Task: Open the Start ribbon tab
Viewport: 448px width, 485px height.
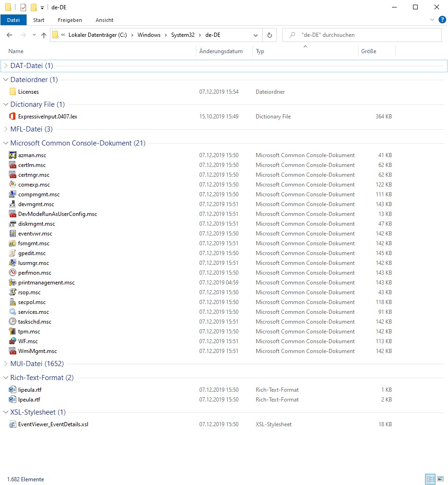Action: pyautogui.click(x=39, y=20)
